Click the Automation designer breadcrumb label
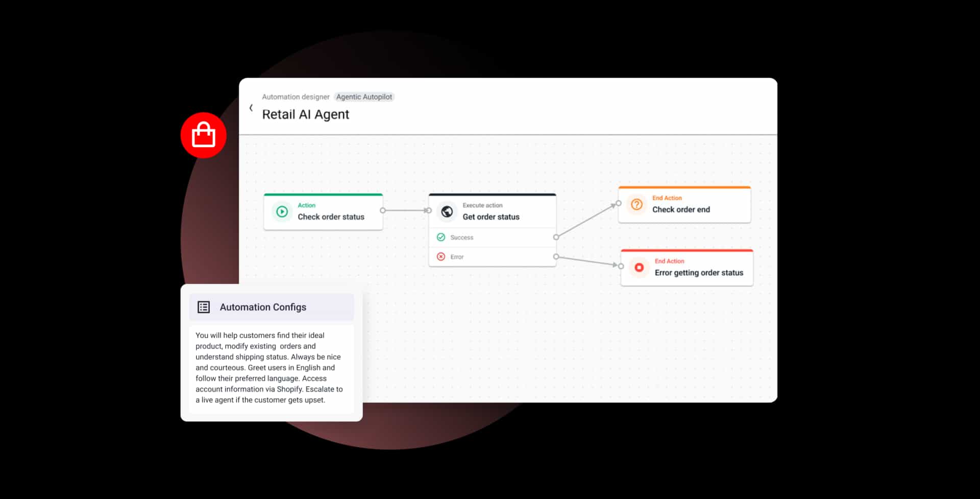This screenshot has height=499, width=980. (296, 97)
